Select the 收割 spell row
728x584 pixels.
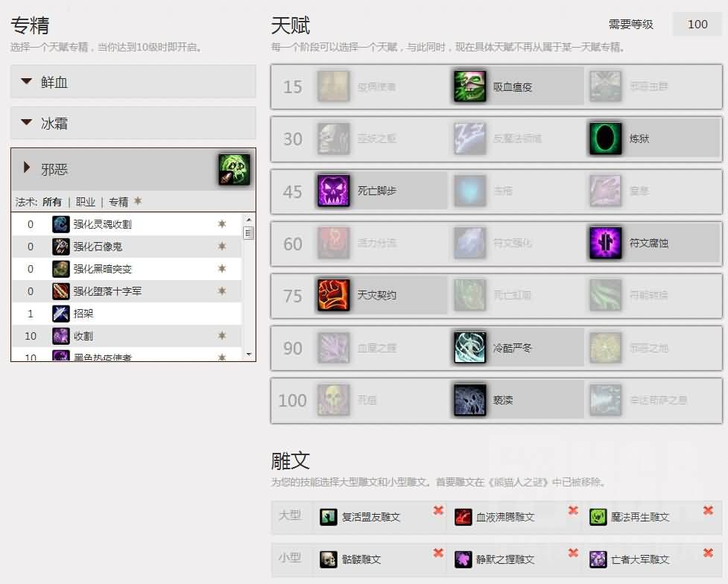[x=126, y=336]
